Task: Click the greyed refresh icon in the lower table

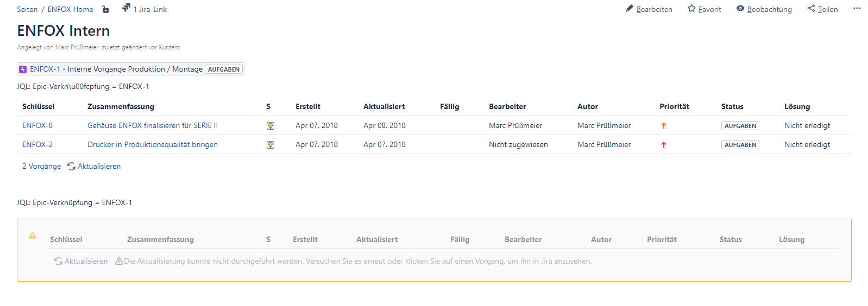Action: click(58, 262)
